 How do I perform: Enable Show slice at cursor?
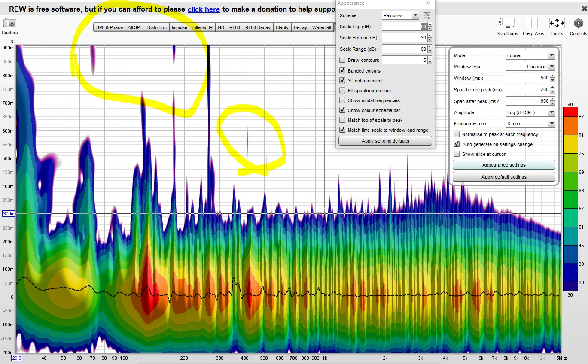coord(457,154)
